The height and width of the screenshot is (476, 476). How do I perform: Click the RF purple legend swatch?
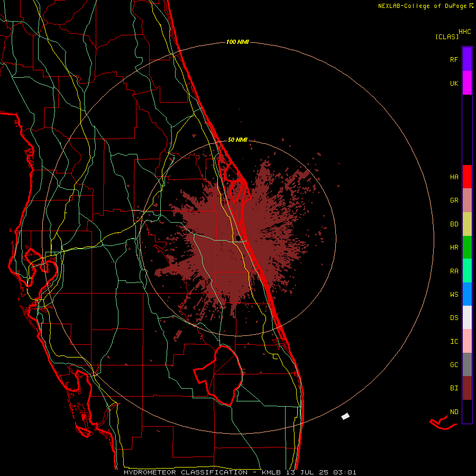point(467,59)
